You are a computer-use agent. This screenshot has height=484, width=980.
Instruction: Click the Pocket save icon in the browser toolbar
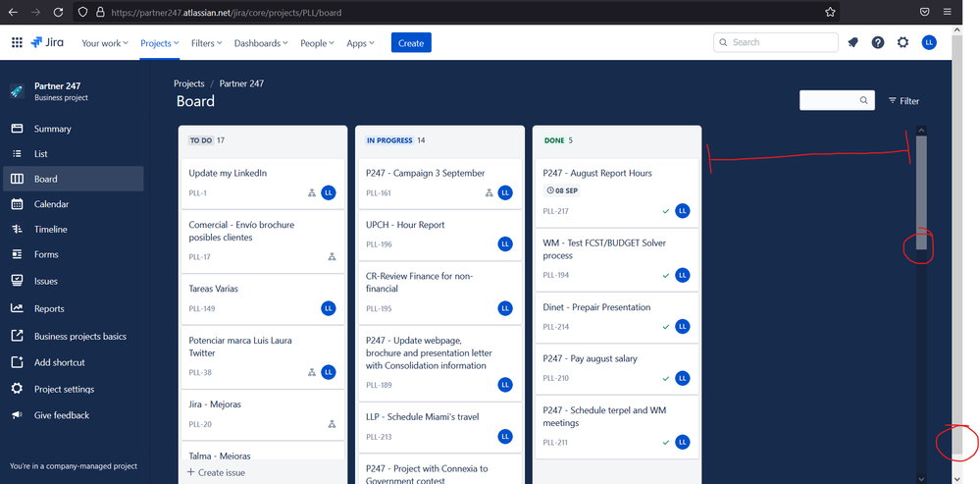coord(924,12)
